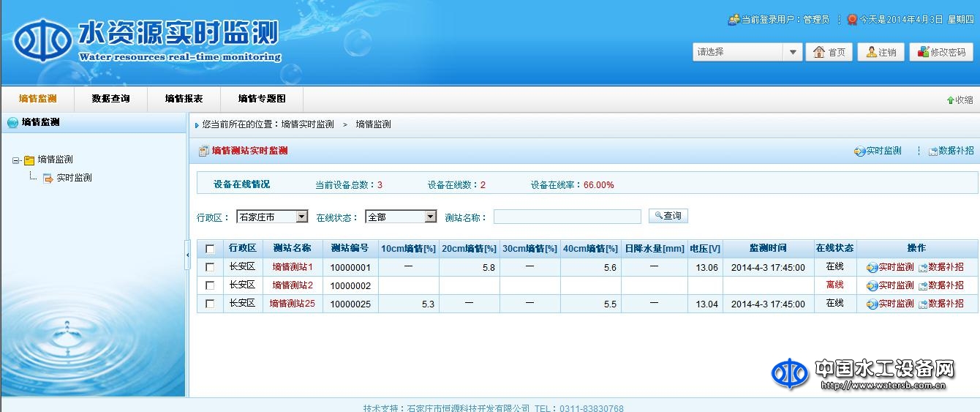Click 收缩 collapse arrow icon

(x=951, y=100)
